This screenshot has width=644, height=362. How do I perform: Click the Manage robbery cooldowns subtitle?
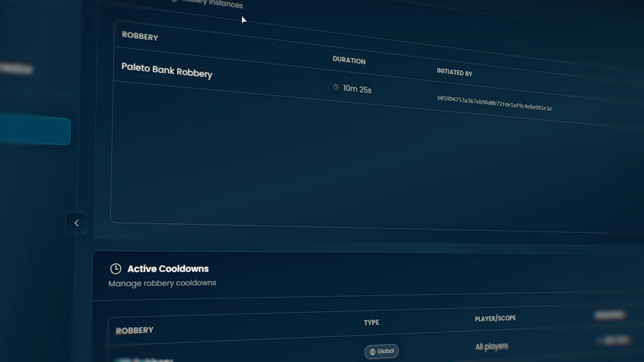[162, 283]
